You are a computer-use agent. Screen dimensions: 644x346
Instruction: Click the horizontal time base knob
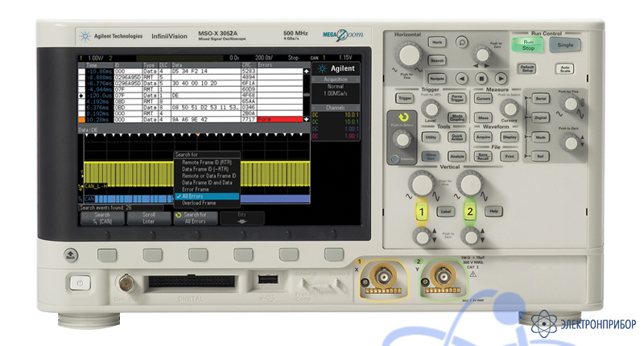408,56
